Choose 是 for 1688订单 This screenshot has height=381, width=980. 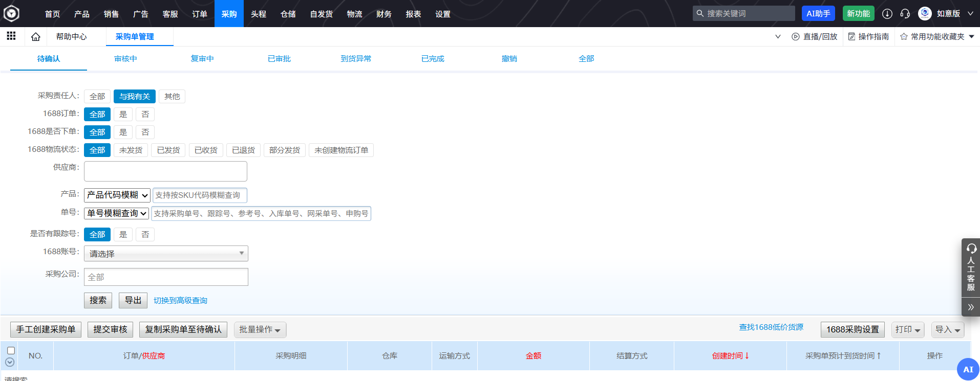pyautogui.click(x=123, y=114)
